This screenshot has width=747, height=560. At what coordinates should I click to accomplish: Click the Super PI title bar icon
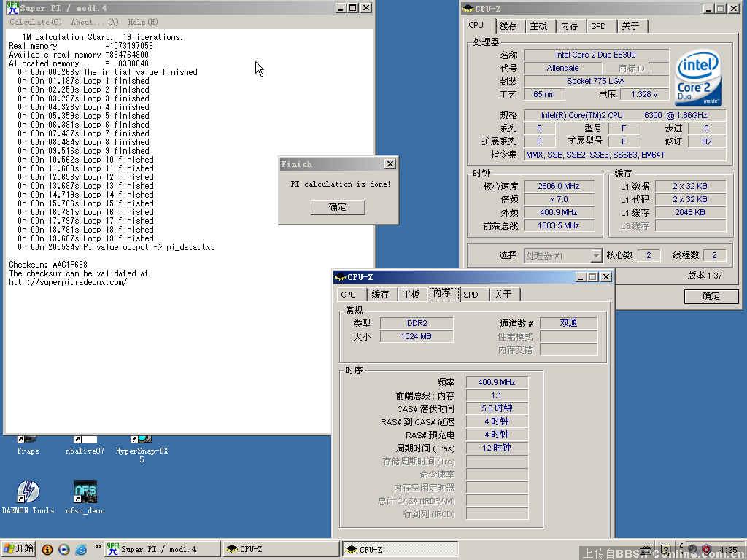click(x=12, y=7)
